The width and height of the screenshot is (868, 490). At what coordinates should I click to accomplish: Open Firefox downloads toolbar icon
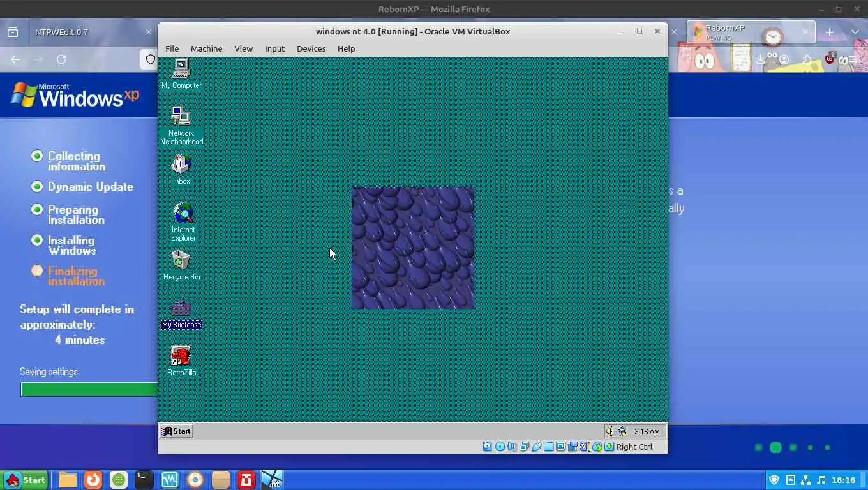tap(761, 59)
